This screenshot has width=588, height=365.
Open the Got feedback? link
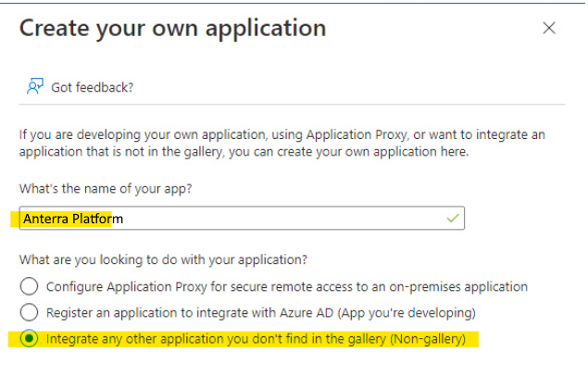tap(93, 87)
